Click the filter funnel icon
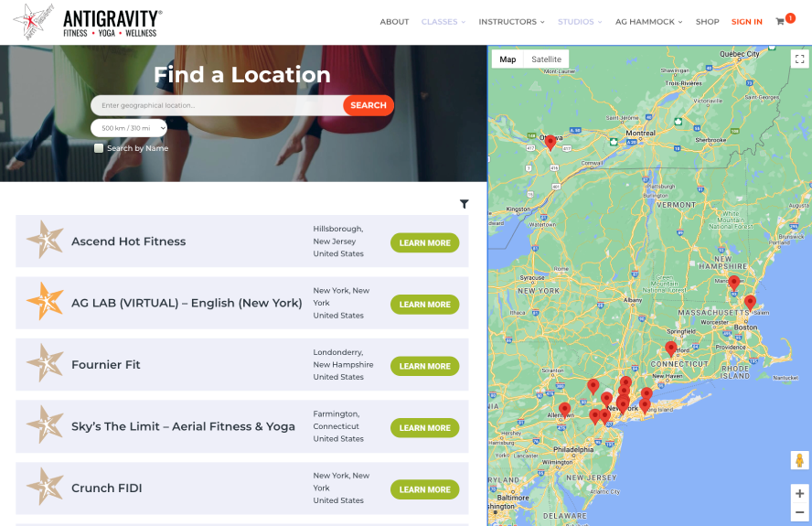 (464, 204)
